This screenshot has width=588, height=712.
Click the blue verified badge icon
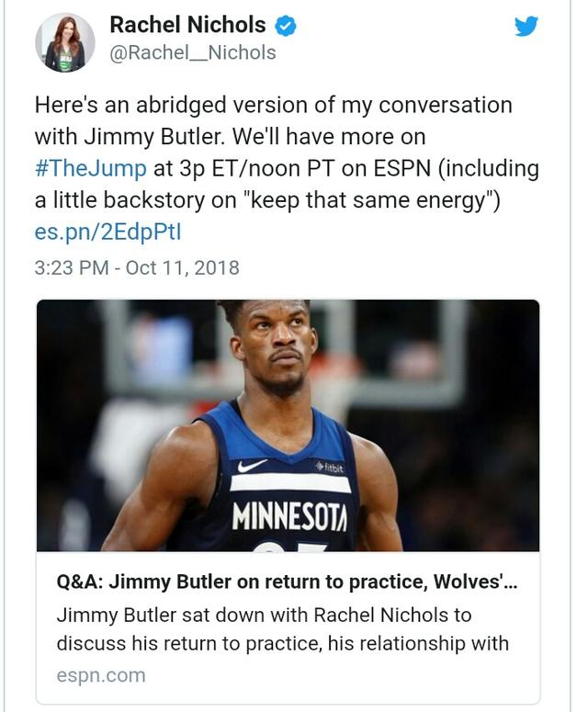286,26
